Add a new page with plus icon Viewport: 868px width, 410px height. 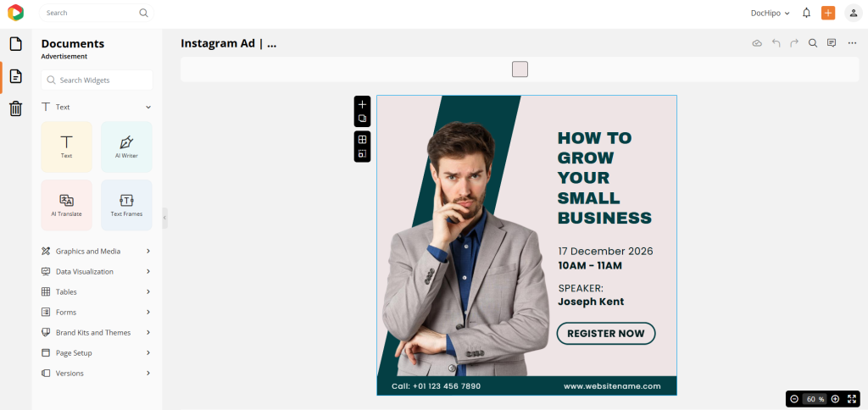(362, 104)
